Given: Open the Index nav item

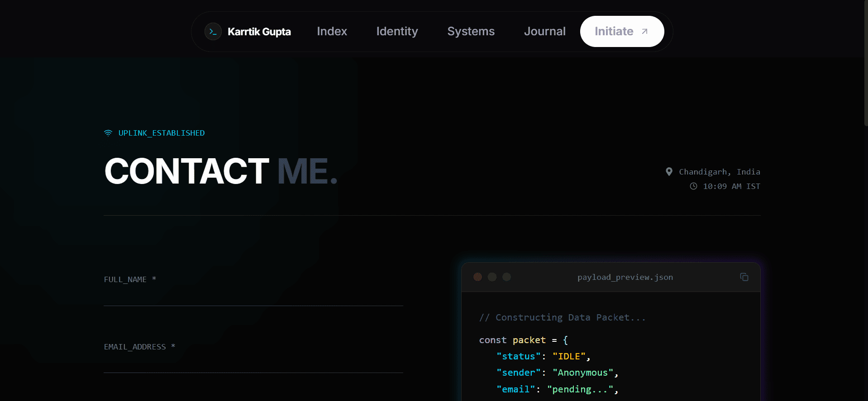Looking at the screenshot, I should pyautogui.click(x=332, y=32).
